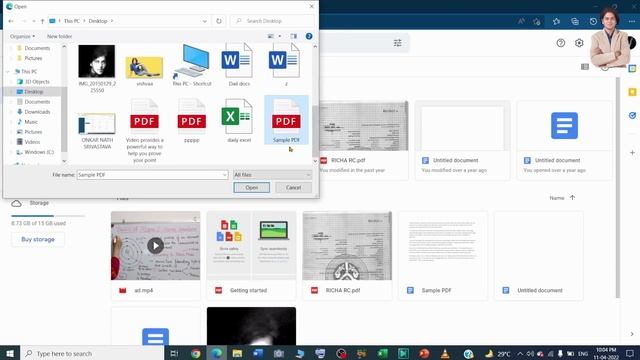Open Edge collections icon
640x360 pixels.
(x=575, y=21)
